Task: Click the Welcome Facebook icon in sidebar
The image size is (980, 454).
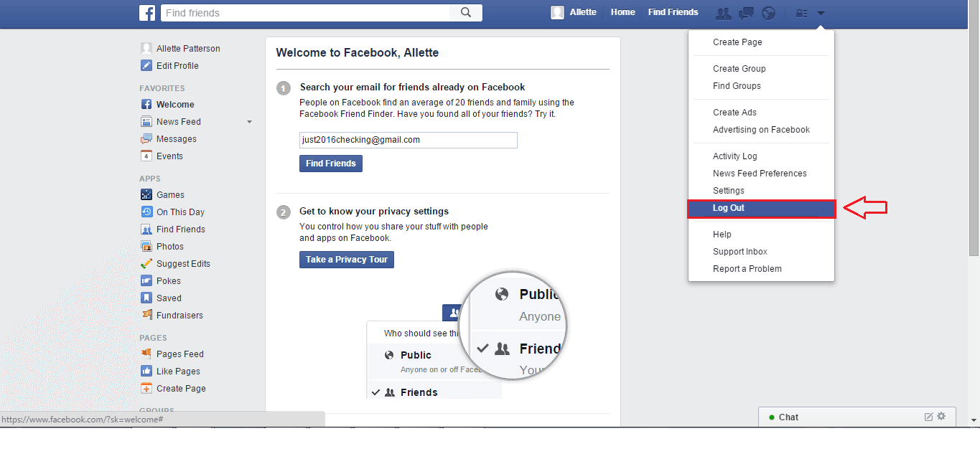Action: (x=146, y=105)
